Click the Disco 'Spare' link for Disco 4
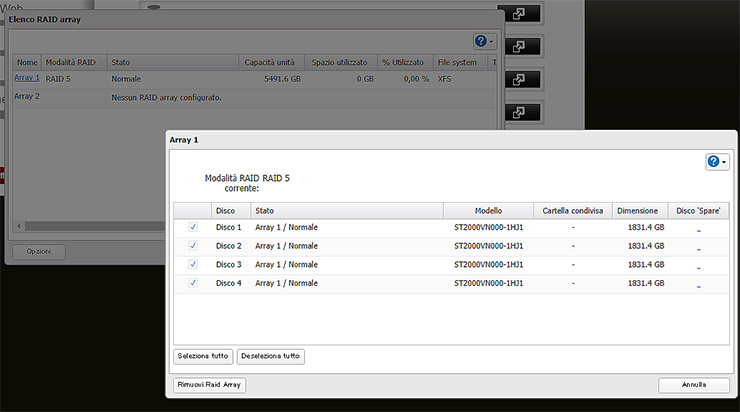Screen dimensions: 740x412 698,285
